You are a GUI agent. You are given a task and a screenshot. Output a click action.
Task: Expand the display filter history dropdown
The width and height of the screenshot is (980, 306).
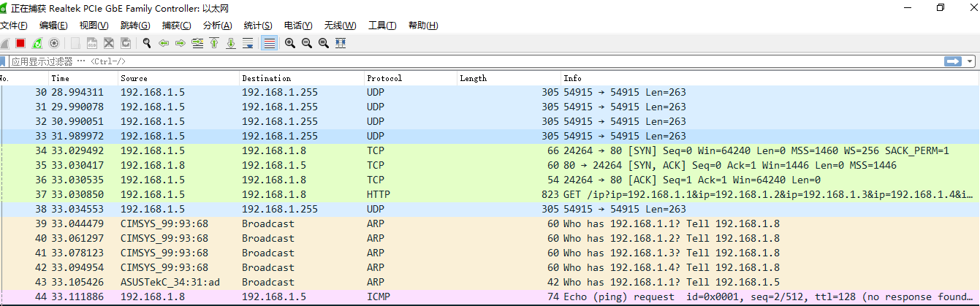point(970,61)
